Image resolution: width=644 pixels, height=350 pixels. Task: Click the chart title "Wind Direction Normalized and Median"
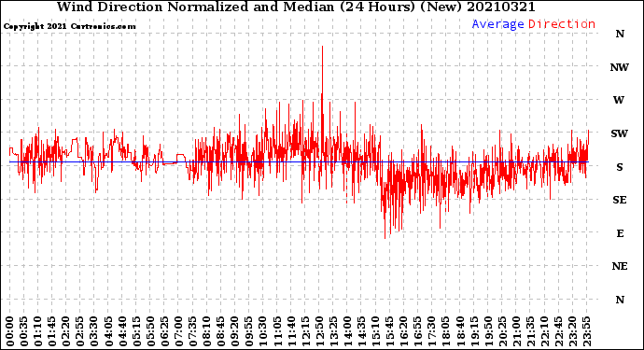[x=195, y=7]
